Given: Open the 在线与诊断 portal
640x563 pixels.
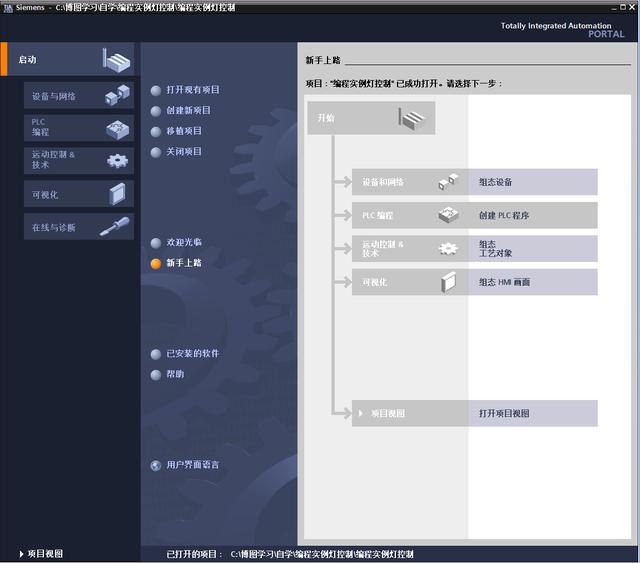Looking at the screenshot, I should 79,227.
